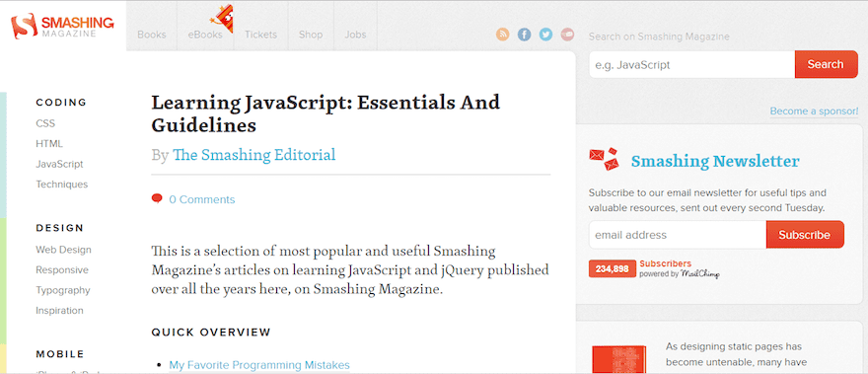Open the JavaScript sidebar link
This screenshot has height=374, width=868.
click(x=59, y=164)
